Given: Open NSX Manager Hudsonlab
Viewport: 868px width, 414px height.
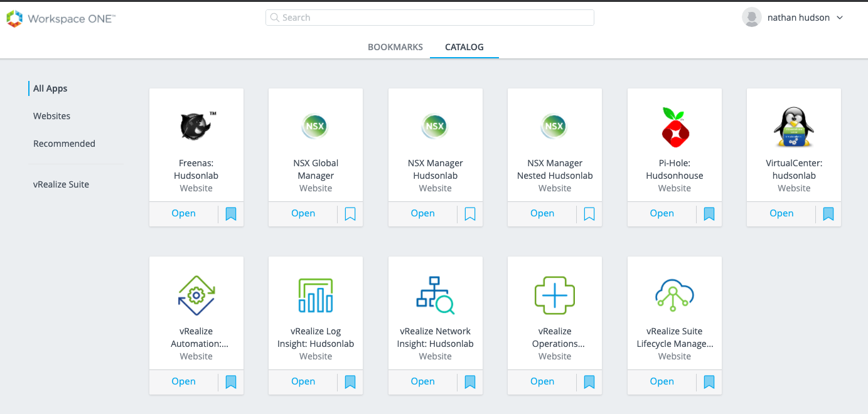Looking at the screenshot, I should (x=423, y=213).
